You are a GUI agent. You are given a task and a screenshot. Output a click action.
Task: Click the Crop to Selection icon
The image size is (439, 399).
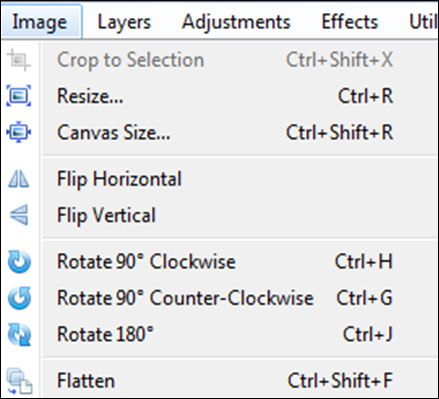point(19,60)
